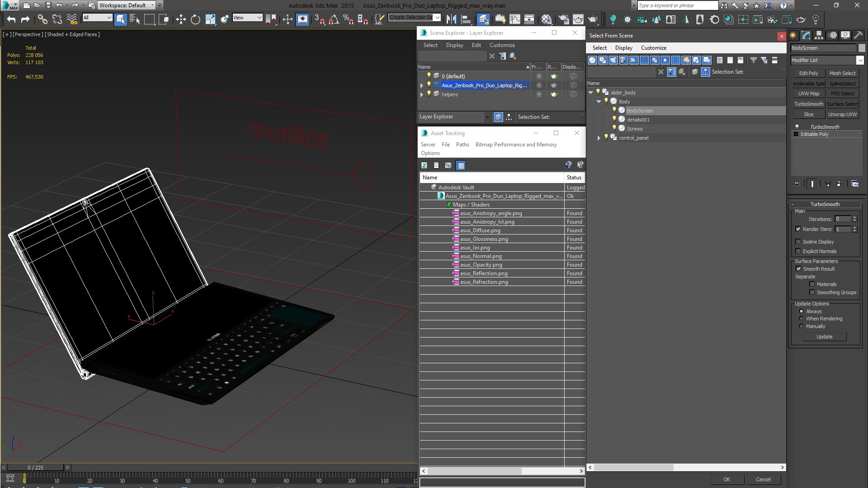The height and width of the screenshot is (488, 868).
Task: Open the Curve Editor icon
Action: [514, 19]
